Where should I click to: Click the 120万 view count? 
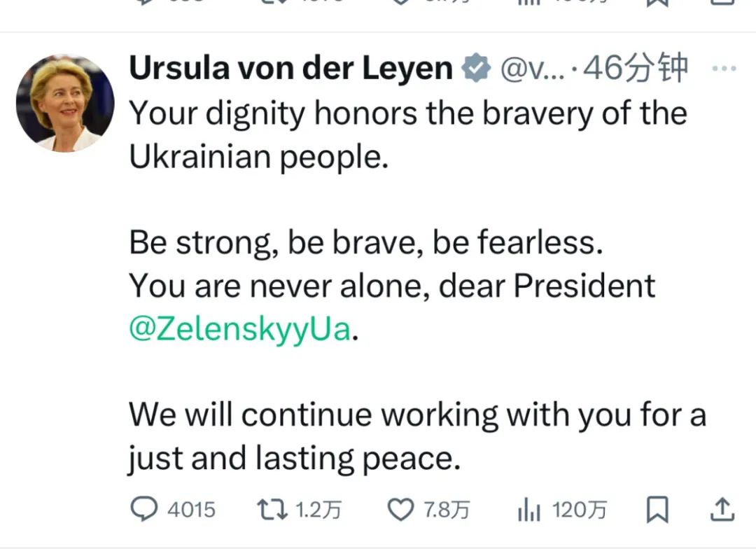coord(579,510)
